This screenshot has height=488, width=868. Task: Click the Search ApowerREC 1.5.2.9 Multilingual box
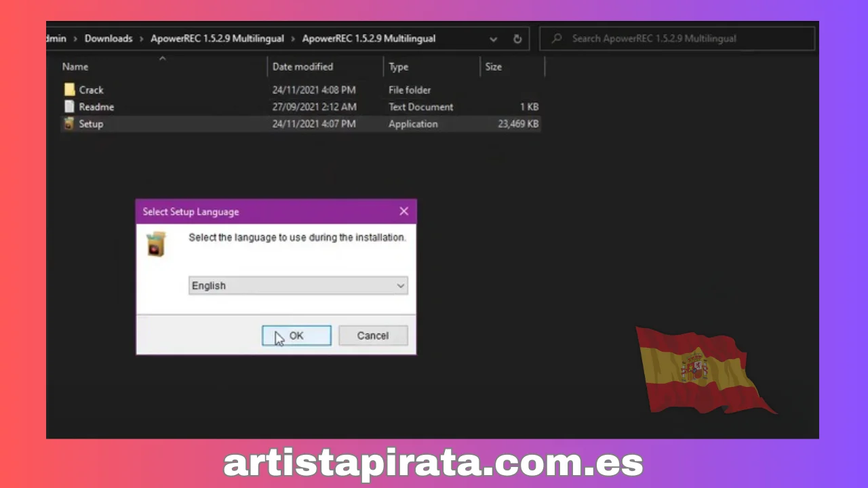click(x=677, y=39)
